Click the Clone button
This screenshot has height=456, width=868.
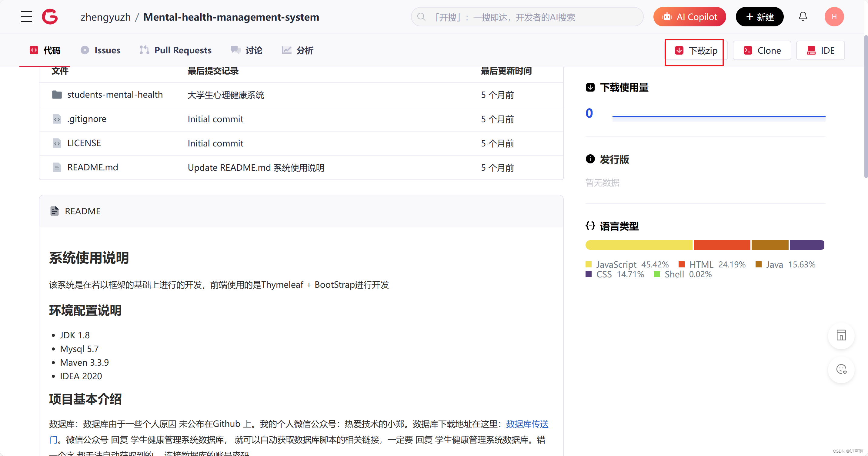click(762, 50)
